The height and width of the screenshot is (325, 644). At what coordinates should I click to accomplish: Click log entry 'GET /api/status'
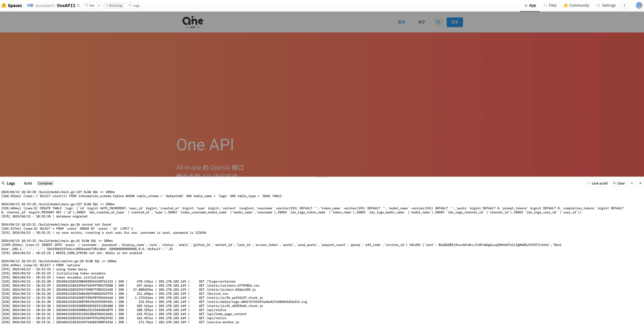point(114,310)
